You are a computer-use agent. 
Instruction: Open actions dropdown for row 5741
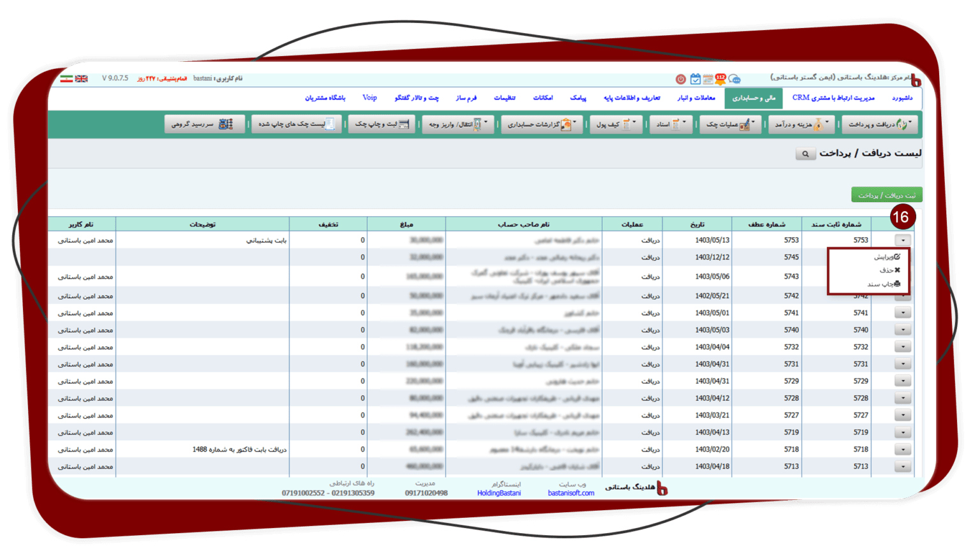coord(903,313)
